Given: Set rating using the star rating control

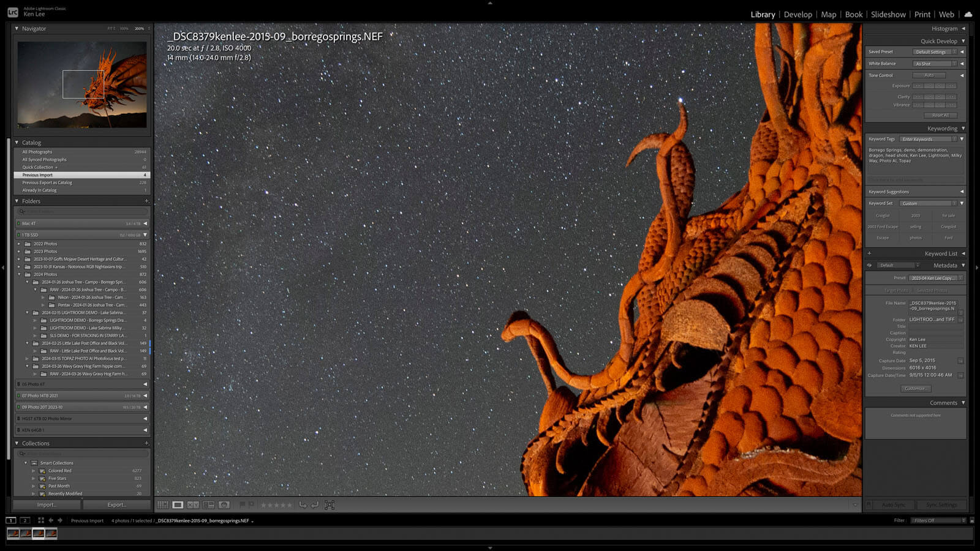Looking at the screenshot, I should [x=277, y=505].
